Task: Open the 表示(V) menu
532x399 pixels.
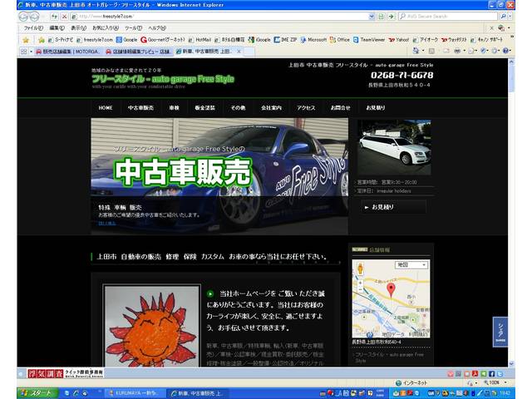Action: tap(78, 28)
